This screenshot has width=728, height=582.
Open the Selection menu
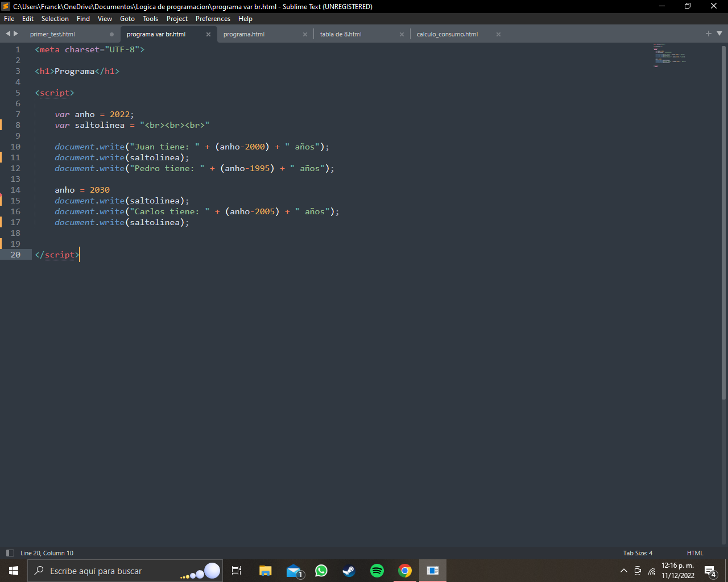pyautogui.click(x=55, y=19)
